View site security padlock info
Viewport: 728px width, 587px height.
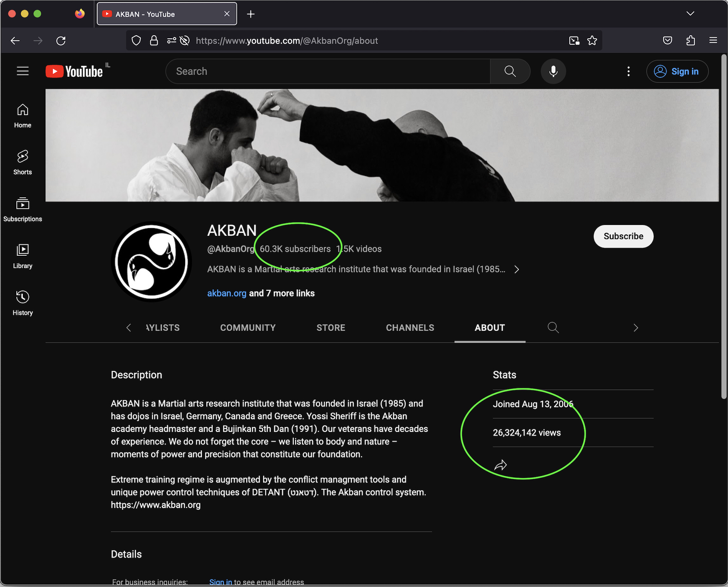(154, 40)
